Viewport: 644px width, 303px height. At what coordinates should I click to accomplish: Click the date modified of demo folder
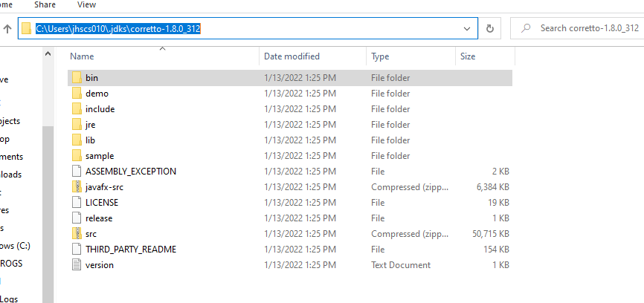click(x=300, y=94)
